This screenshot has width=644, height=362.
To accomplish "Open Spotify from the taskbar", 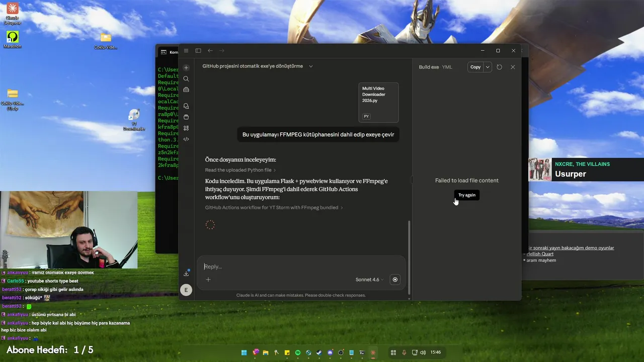I will [x=298, y=352].
